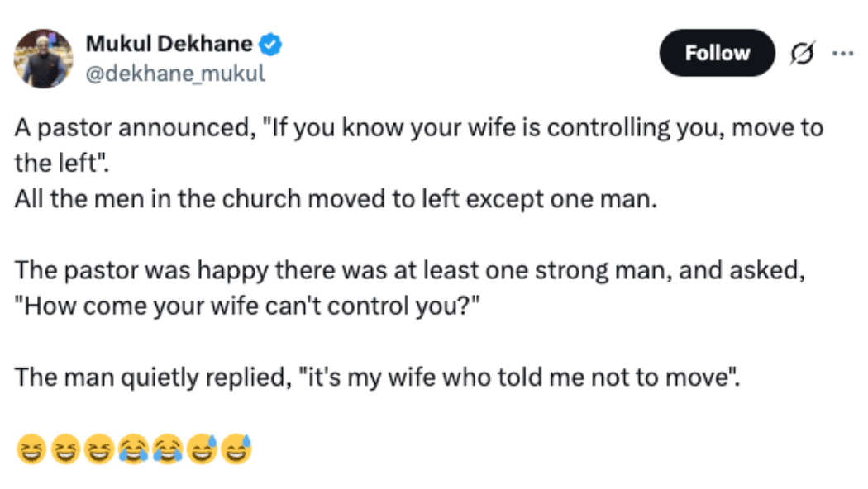Click the first grinning squinting emoji
The image size is (868, 489).
(x=31, y=450)
